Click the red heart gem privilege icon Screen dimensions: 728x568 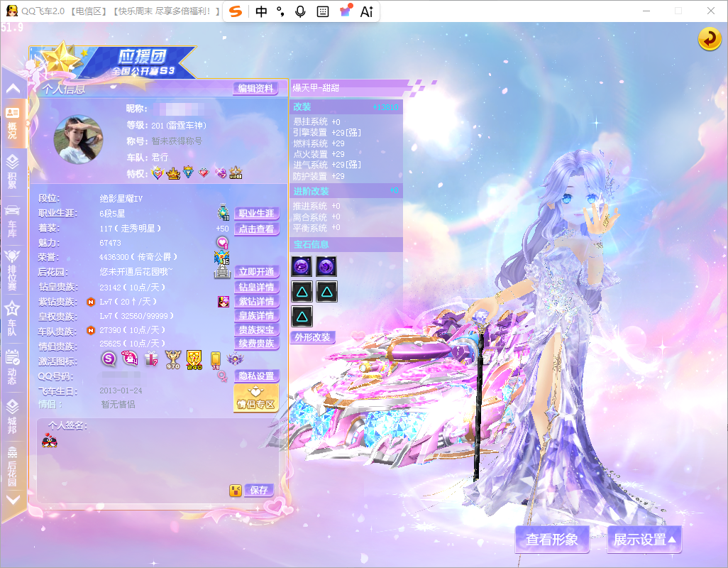click(x=204, y=173)
